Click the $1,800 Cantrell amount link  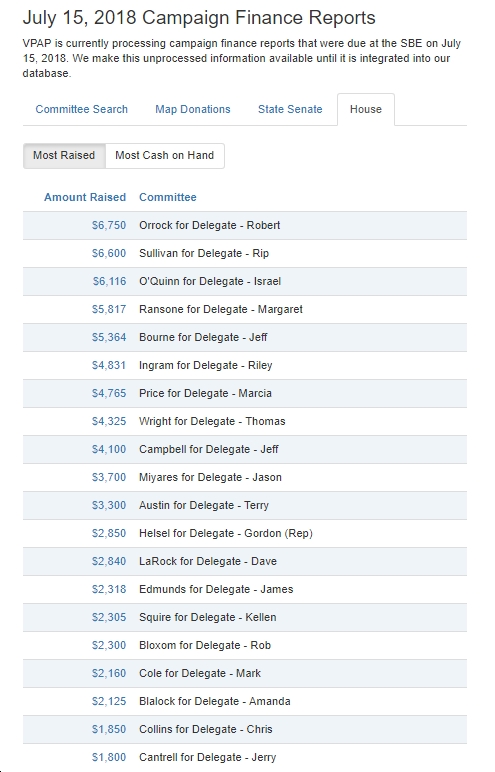tap(109, 758)
